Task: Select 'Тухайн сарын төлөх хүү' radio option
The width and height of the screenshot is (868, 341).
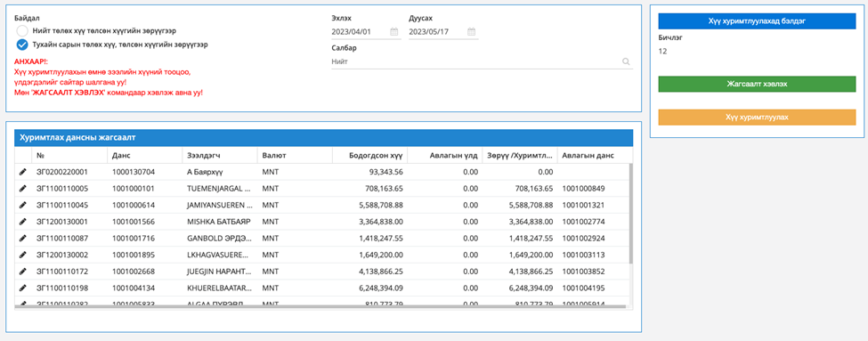Action: 22,45
